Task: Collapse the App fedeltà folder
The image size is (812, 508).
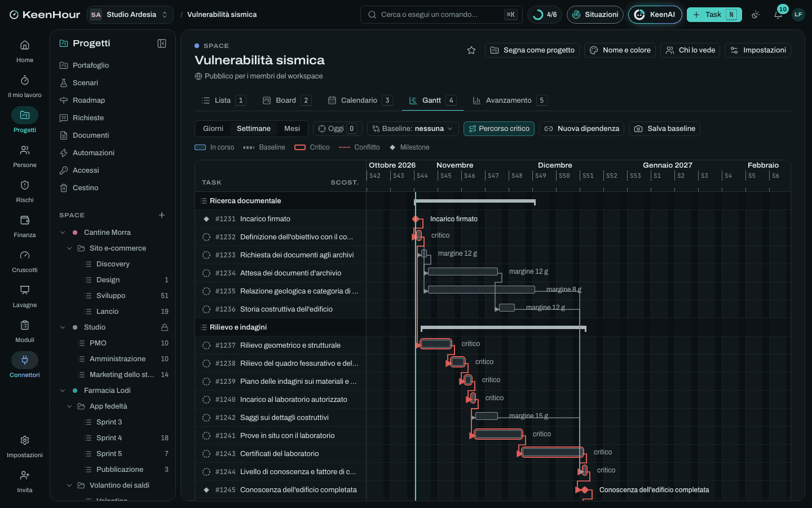Action: click(x=69, y=406)
